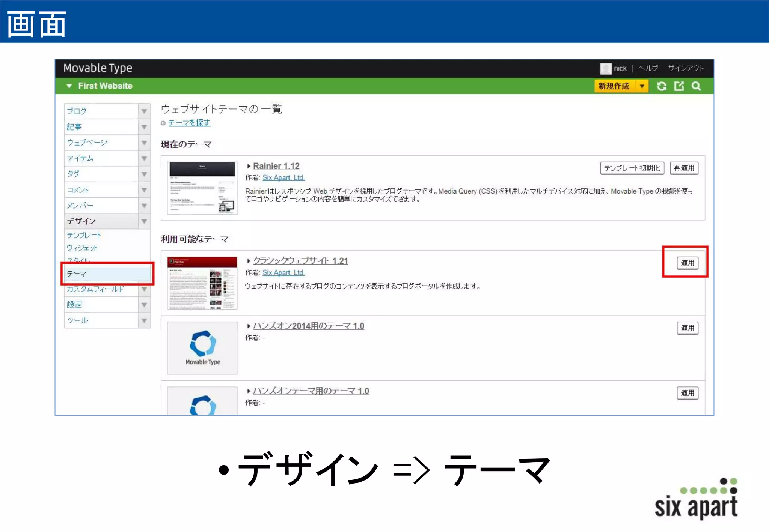Apply the クラシックウェブサイト theme
This screenshot has width=769, height=532.
click(x=688, y=263)
